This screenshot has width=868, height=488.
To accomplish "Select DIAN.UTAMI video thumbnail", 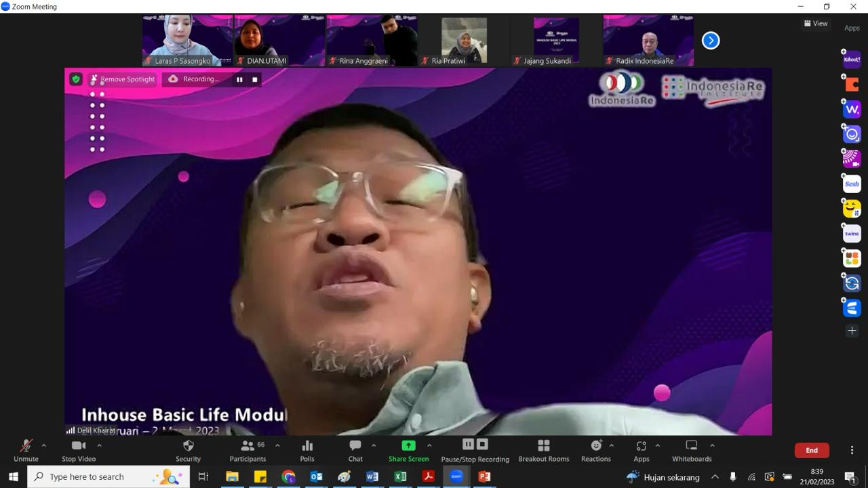I will click(279, 41).
